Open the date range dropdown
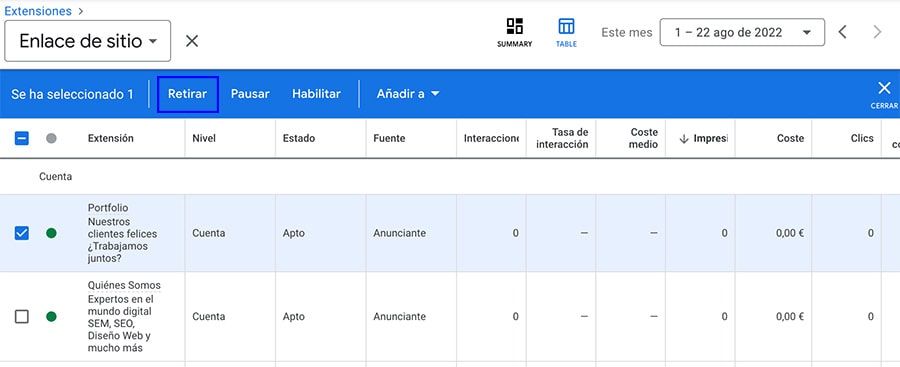Image resolution: width=900 pixels, height=367 pixels. (742, 32)
